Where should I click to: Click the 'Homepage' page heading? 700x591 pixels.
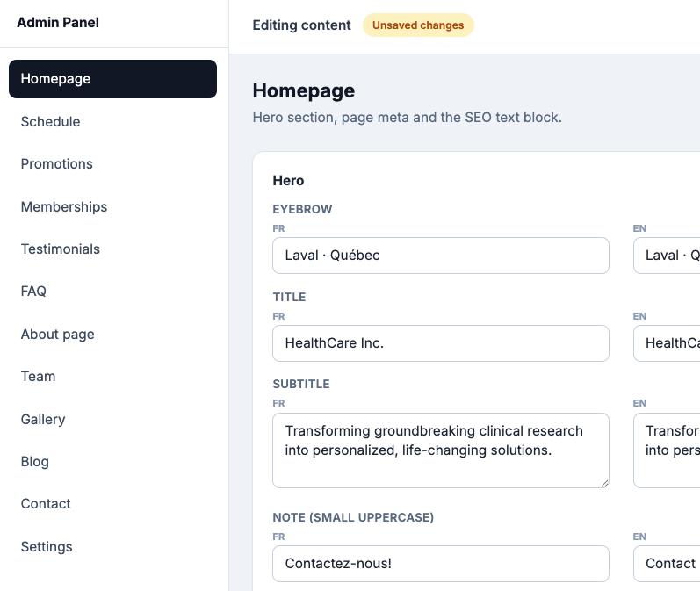tap(304, 90)
